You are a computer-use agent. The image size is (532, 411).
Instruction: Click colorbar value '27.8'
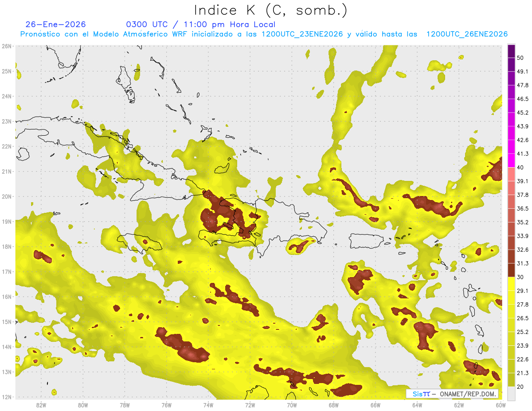[523, 305]
